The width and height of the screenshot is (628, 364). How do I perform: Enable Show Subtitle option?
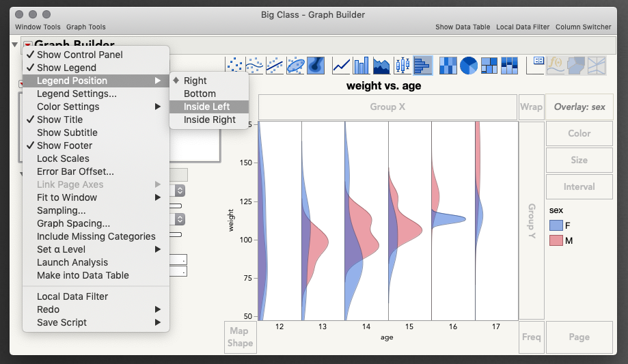tap(96, 132)
